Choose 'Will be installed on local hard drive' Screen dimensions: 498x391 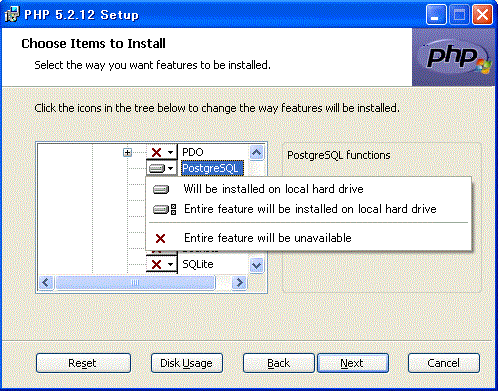[x=308, y=189]
